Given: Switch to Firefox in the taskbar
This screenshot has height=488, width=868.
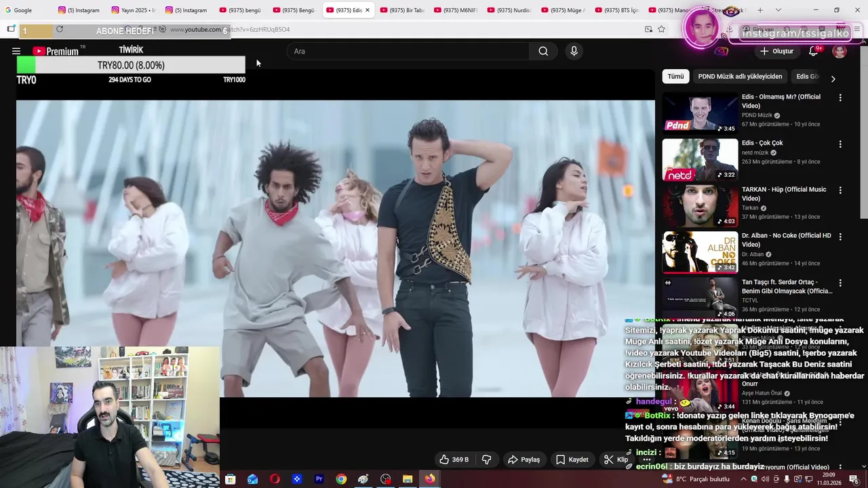Looking at the screenshot, I should pos(430,479).
